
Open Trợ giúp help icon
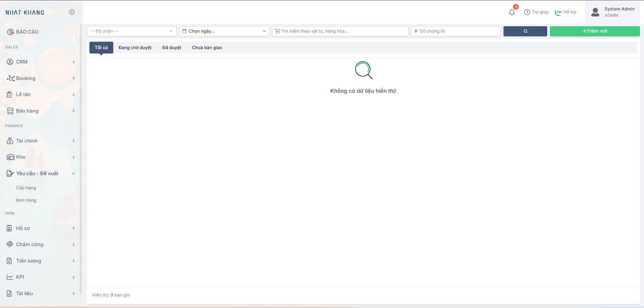tap(527, 12)
